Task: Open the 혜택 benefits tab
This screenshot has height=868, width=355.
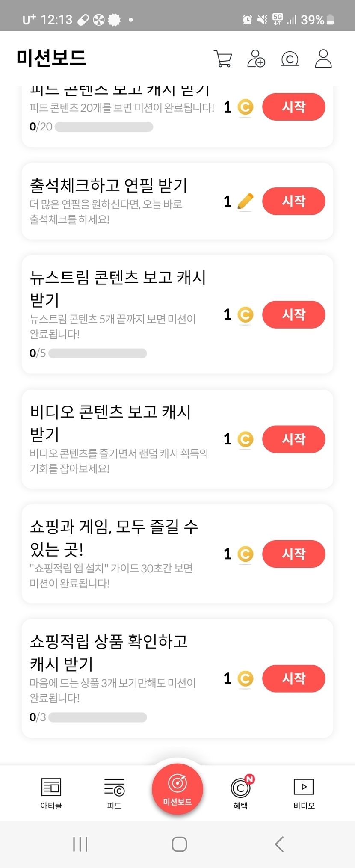Action: click(241, 793)
